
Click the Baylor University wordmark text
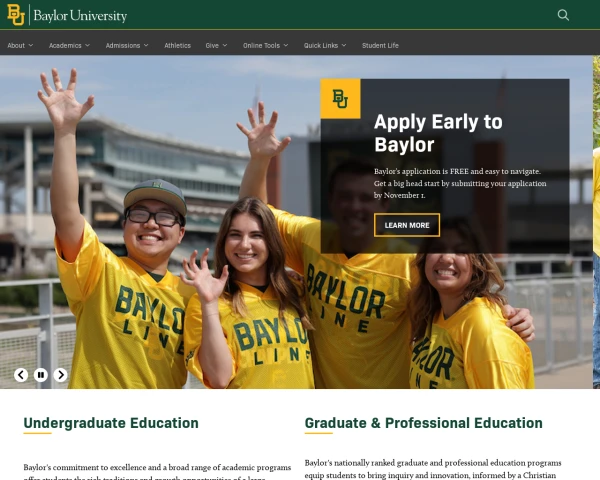(x=80, y=16)
